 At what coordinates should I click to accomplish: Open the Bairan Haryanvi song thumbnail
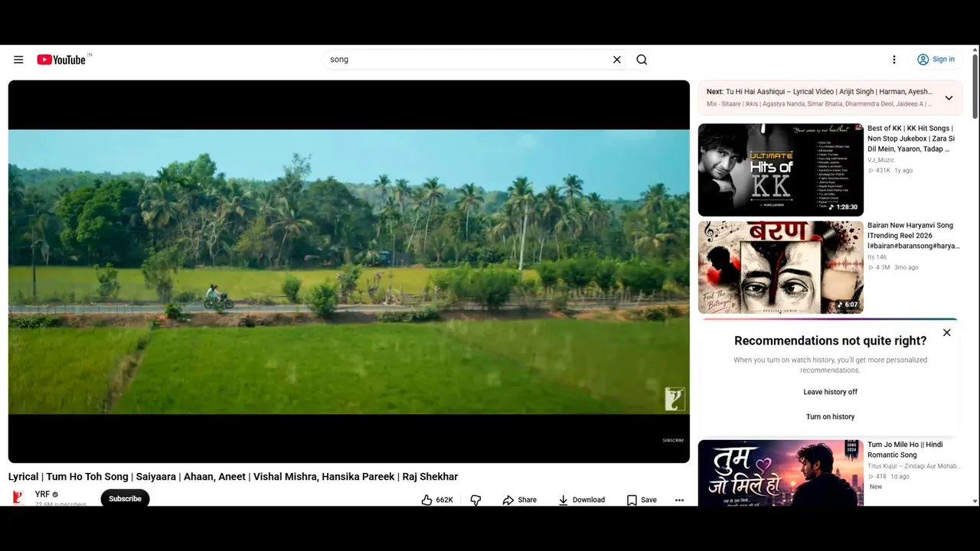(780, 267)
